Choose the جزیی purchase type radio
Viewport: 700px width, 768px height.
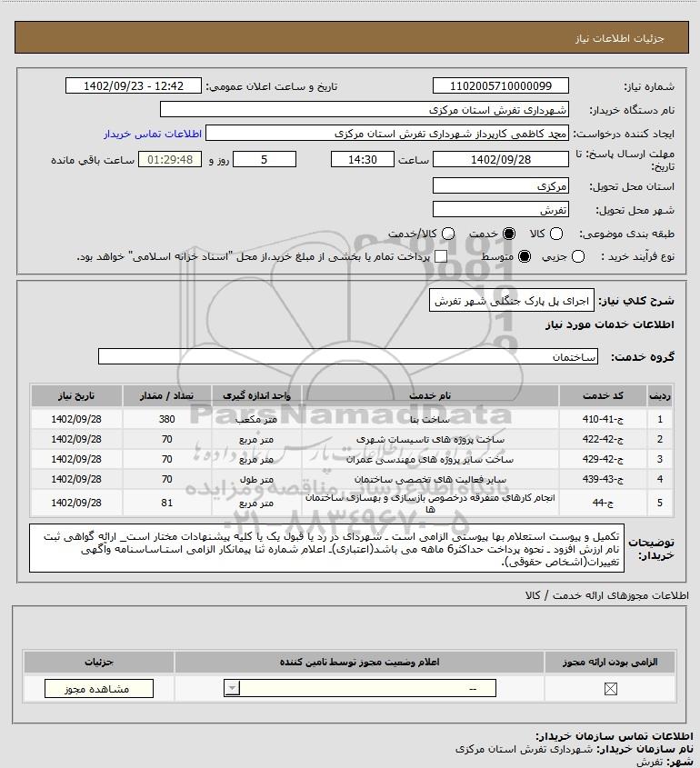(578, 256)
